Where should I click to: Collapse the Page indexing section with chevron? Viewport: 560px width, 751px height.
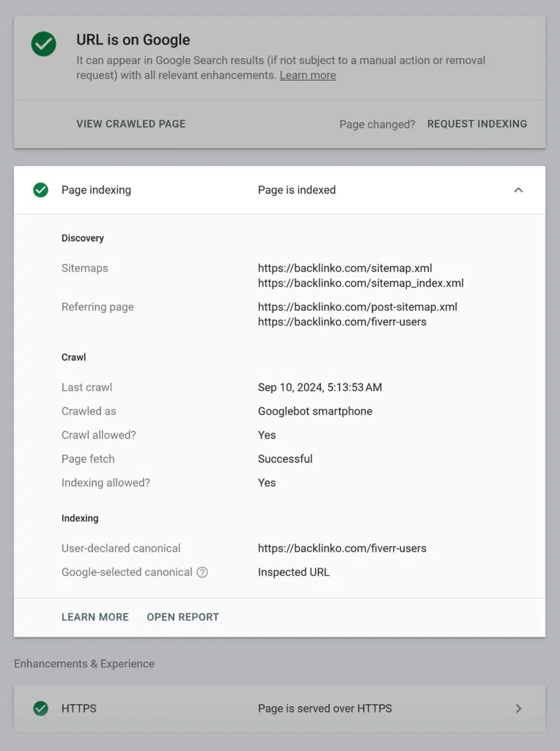click(518, 190)
